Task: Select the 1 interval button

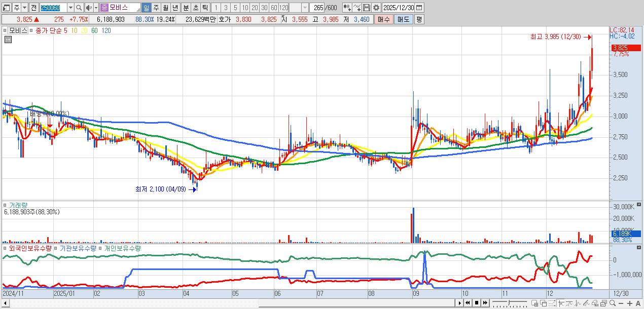Action: click(x=216, y=8)
